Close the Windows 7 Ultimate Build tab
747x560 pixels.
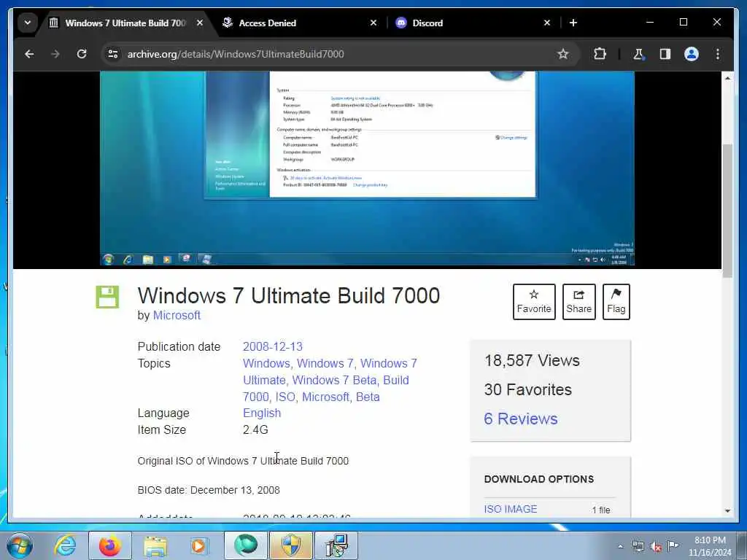(x=200, y=23)
